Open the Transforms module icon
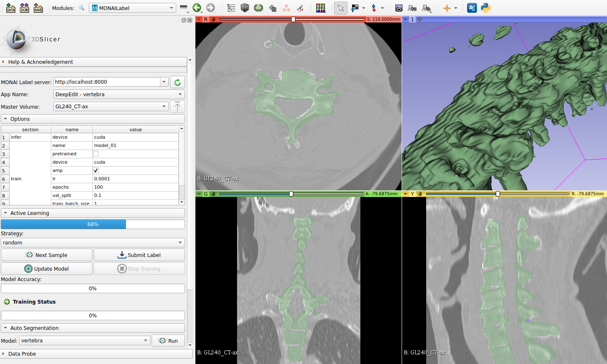Screen dimensions: 607x364 tap(272, 8)
